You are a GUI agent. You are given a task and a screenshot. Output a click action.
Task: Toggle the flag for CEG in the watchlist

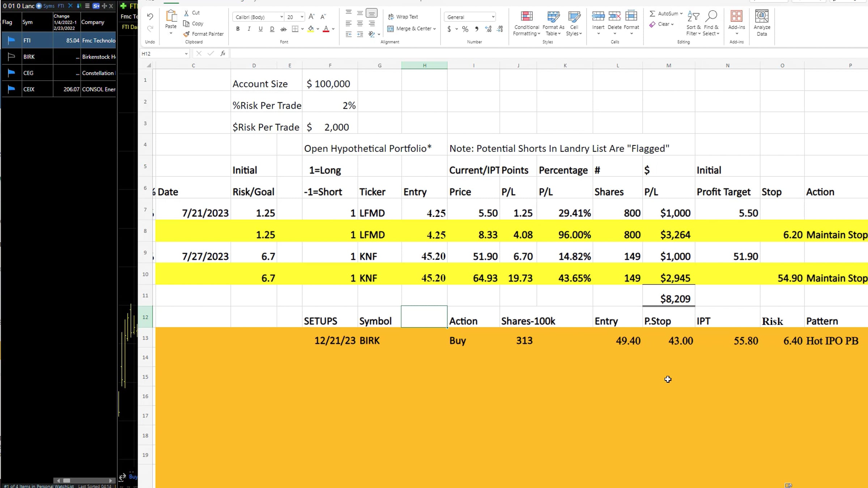click(x=11, y=73)
